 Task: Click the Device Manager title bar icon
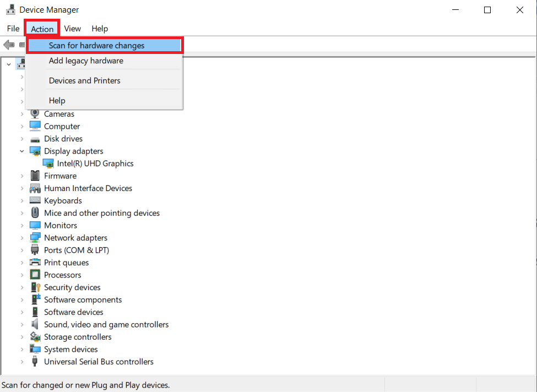point(10,9)
